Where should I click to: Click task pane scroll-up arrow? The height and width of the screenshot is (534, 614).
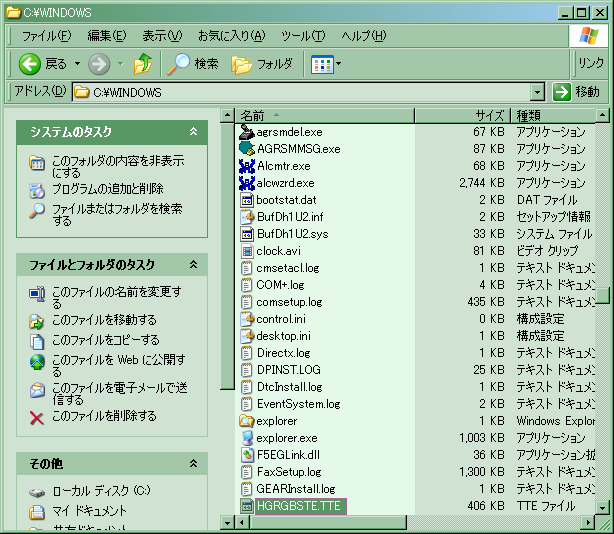pos(227,115)
